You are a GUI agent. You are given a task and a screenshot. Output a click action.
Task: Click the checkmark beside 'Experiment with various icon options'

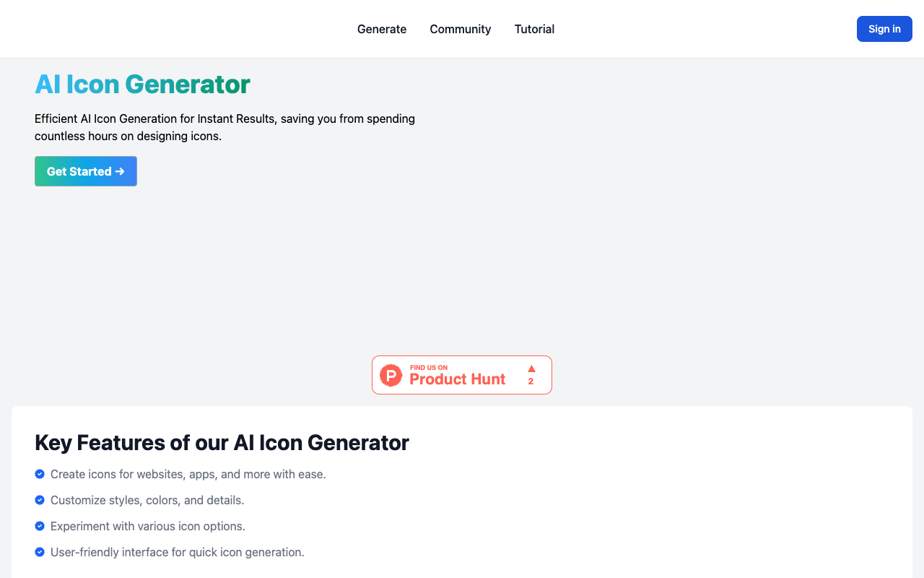(x=40, y=526)
